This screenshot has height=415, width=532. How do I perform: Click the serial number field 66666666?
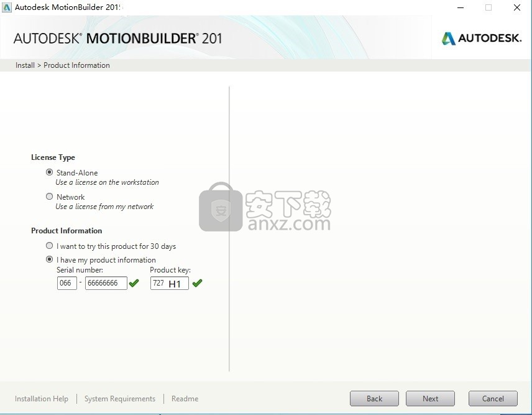click(106, 283)
